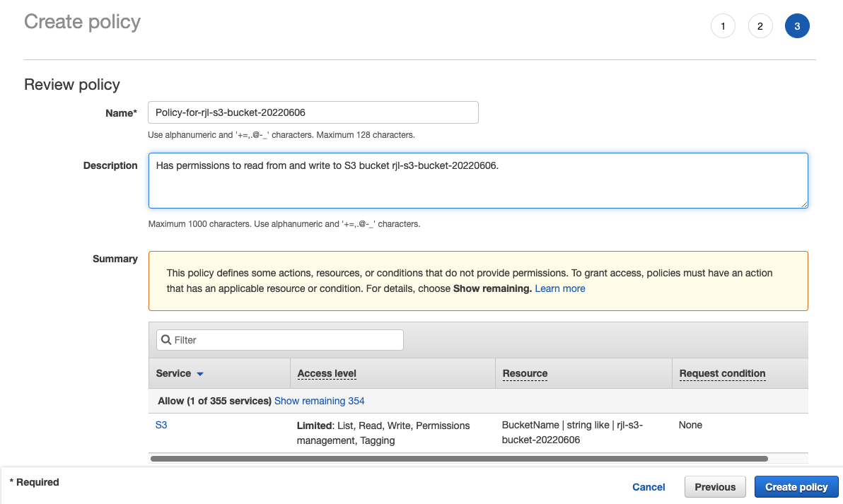Click the Create policy button
The width and height of the screenshot is (843, 504).
click(796, 487)
